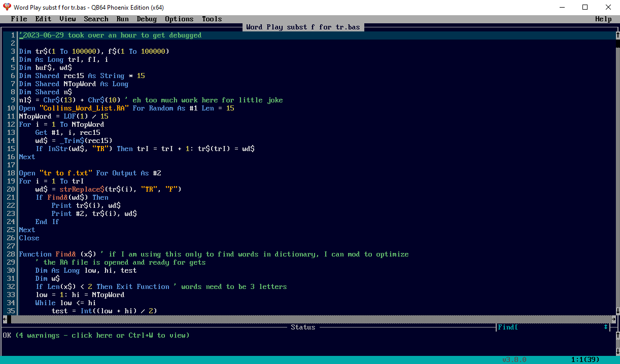Click the '2023-06-29 took over an hour' comment
The height and width of the screenshot is (364, 620).
pos(110,35)
